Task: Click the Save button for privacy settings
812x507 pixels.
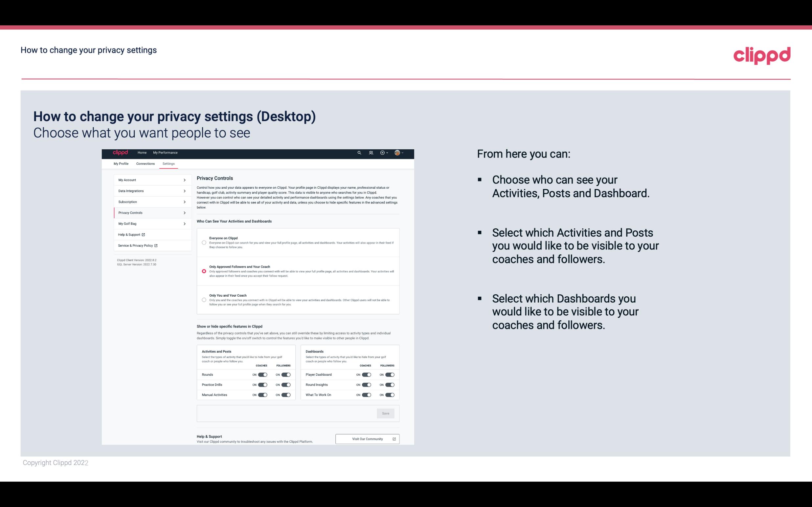Action: 386,413
